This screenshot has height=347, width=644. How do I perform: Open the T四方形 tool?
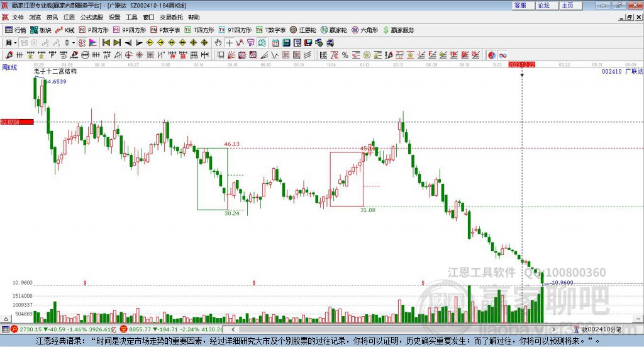point(199,30)
